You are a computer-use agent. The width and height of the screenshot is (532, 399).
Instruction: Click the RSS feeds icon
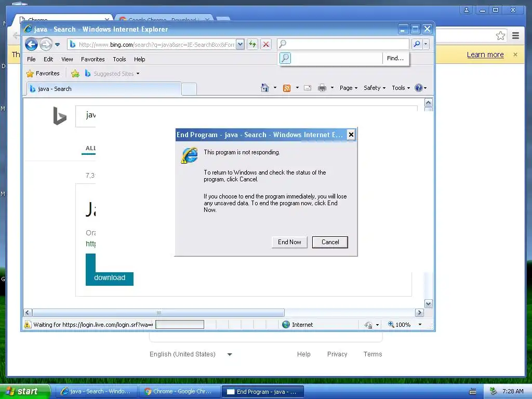point(287,88)
